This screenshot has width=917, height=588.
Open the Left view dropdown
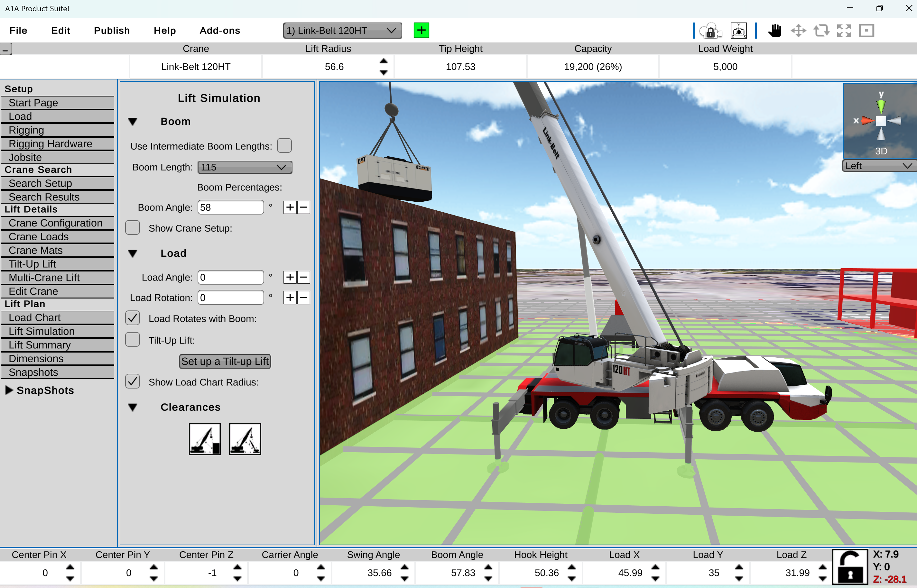tap(879, 166)
